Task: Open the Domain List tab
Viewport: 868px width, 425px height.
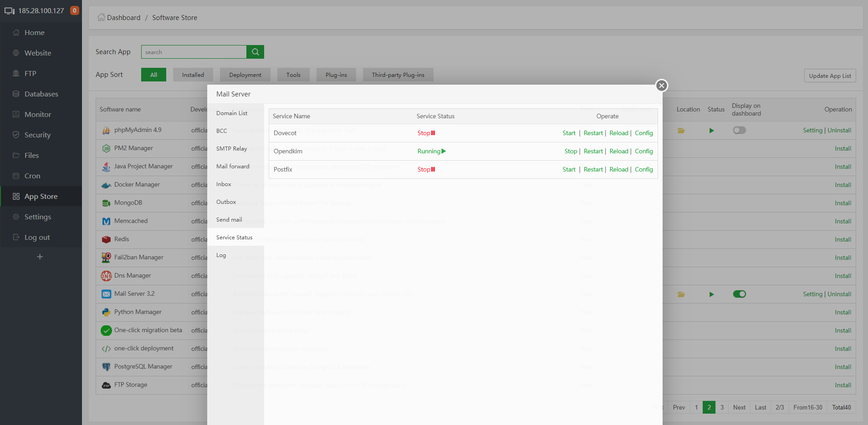Action: [232, 113]
